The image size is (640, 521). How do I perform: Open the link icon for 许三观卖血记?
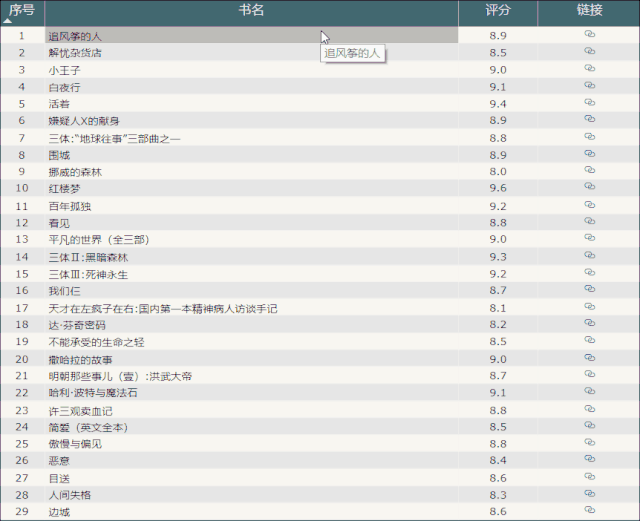tap(589, 408)
